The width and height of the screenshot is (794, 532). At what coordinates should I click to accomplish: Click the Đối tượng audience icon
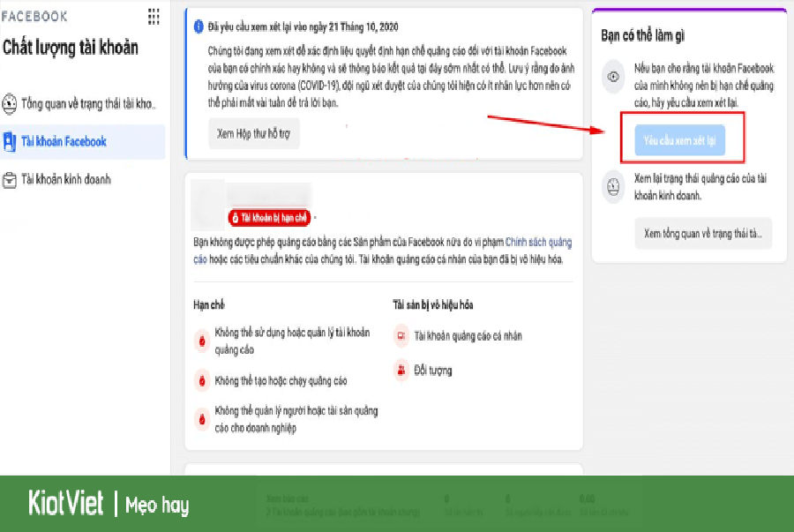coord(401,370)
